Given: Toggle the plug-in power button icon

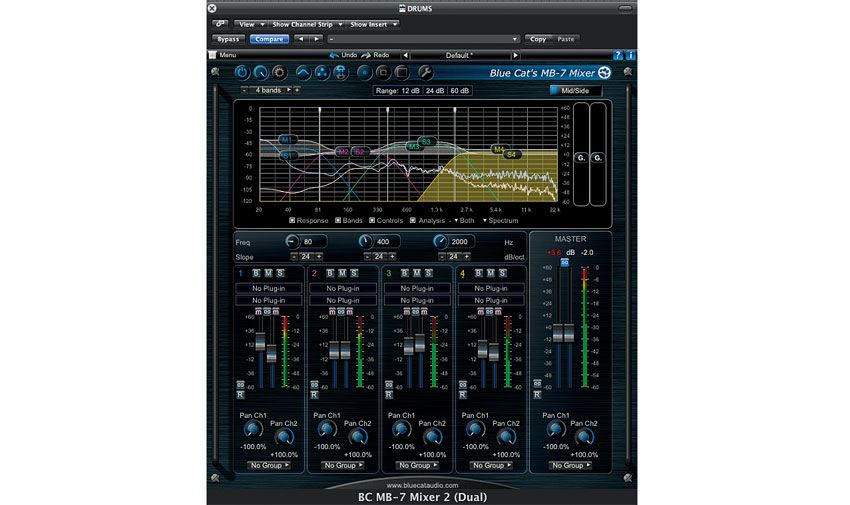Looking at the screenshot, I should [242, 73].
